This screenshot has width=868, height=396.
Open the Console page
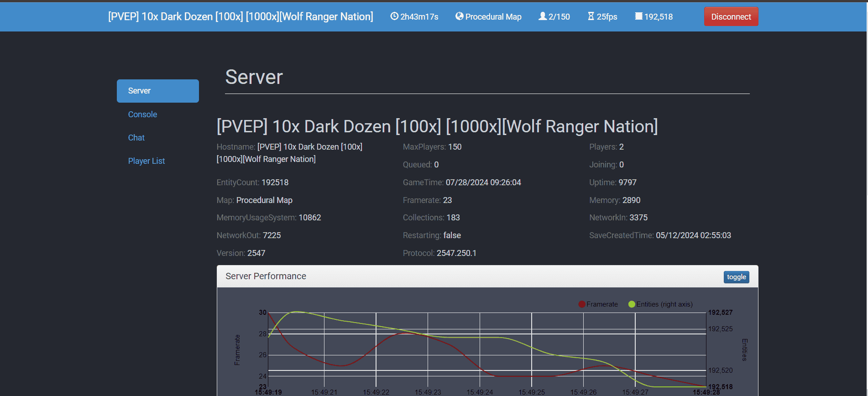point(142,115)
